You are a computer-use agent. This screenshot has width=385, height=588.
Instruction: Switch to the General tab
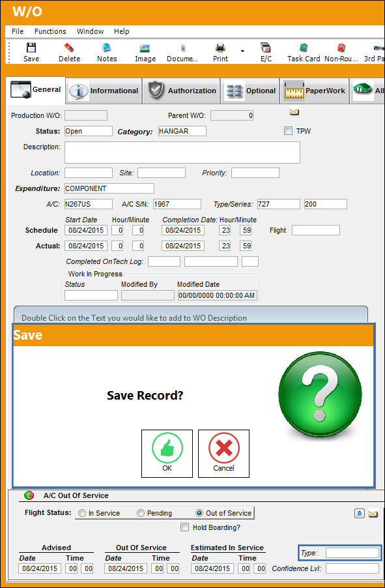[36, 89]
